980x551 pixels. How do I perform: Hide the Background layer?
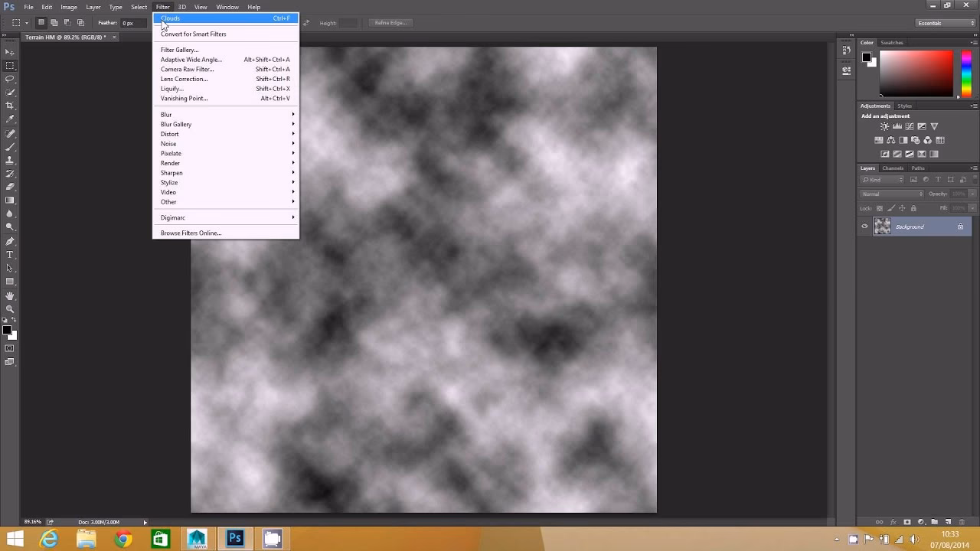click(865, 226)
